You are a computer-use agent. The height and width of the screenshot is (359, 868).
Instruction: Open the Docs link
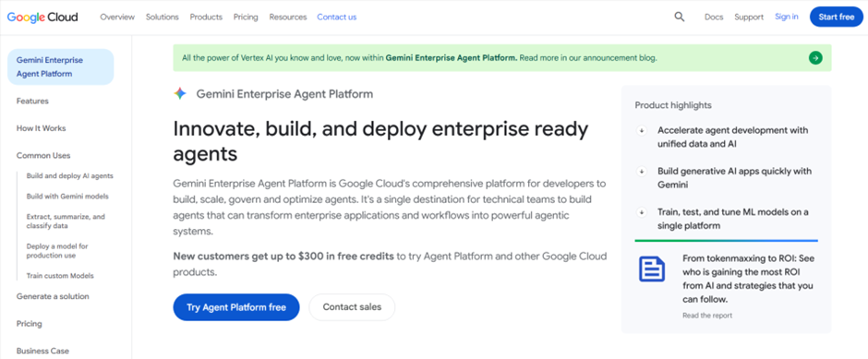[x=714, y=18]
